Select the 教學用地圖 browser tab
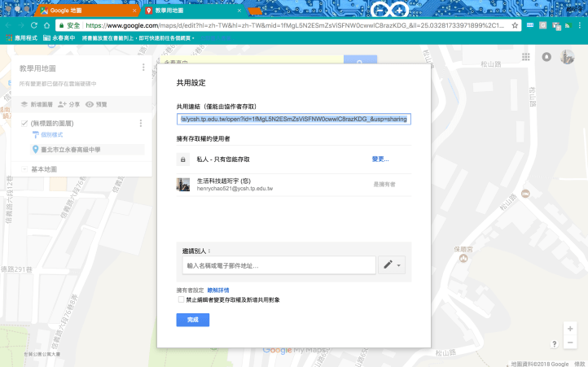 coord(187,11)
